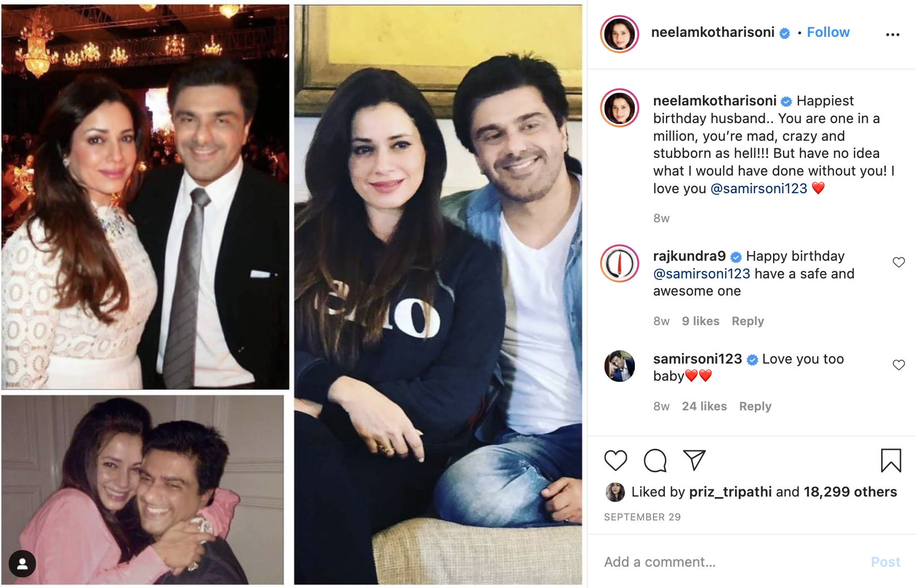Like the post with the heart icon
Screen dimensions: 916x588
[x=616, y=460]
